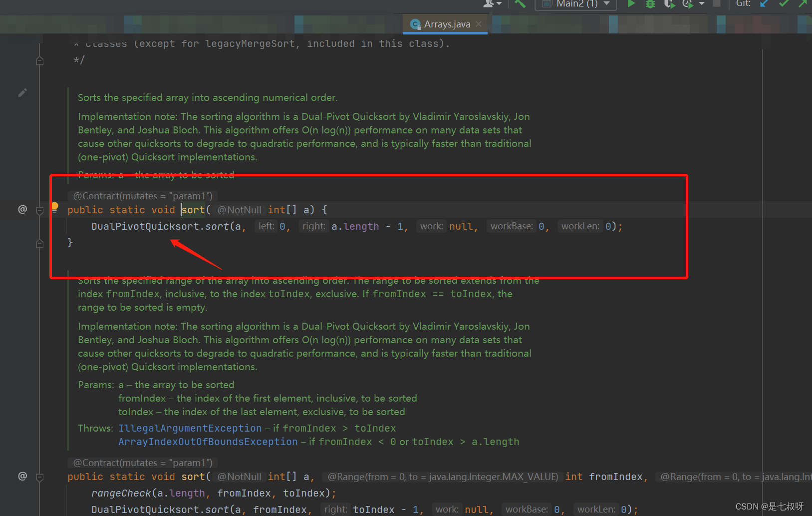Screen dimensions: 812x516
Task: Click the first @Range(from = 0, to = java.lang.Integer.MAX_VALUE) hint
Action: coord(443,477)
